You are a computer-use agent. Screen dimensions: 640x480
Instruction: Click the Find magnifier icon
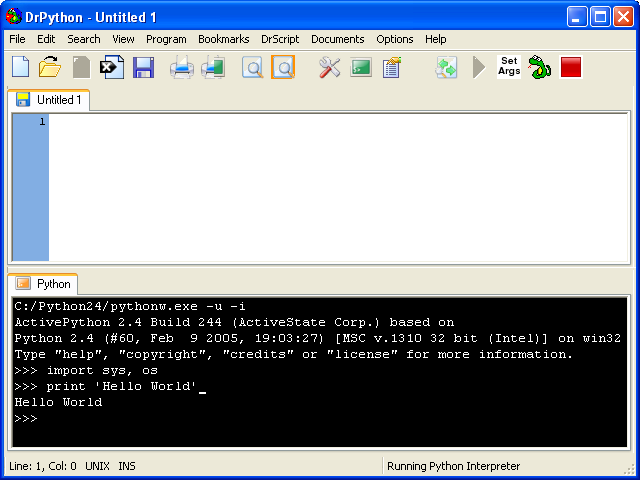pos(253,68)
